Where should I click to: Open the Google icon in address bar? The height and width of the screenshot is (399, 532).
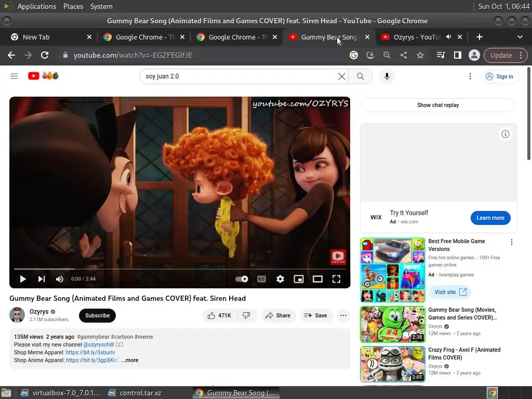click(x=353, y=55)
